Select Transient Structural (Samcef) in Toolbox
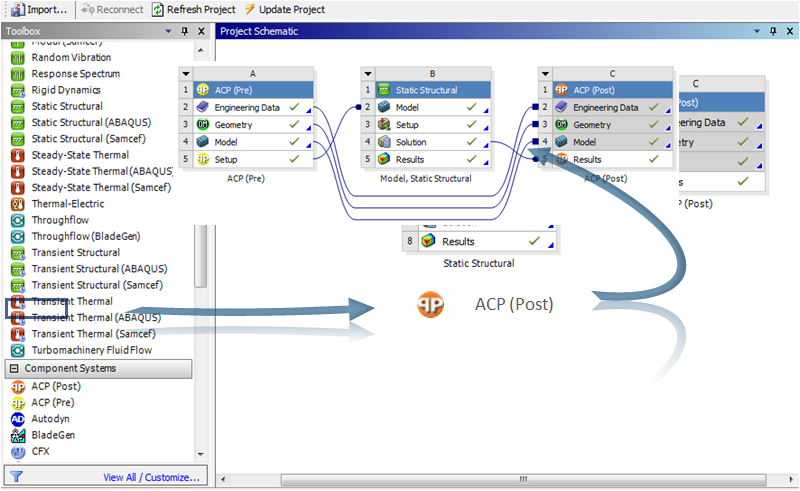Image resolution: width=800 pixels, height=491 pixels. pyautogui.click(x=97, y=285)
